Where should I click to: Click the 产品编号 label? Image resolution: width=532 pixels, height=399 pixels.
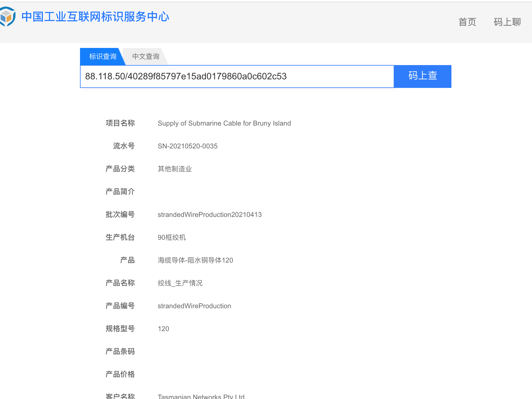pos(120,306)
